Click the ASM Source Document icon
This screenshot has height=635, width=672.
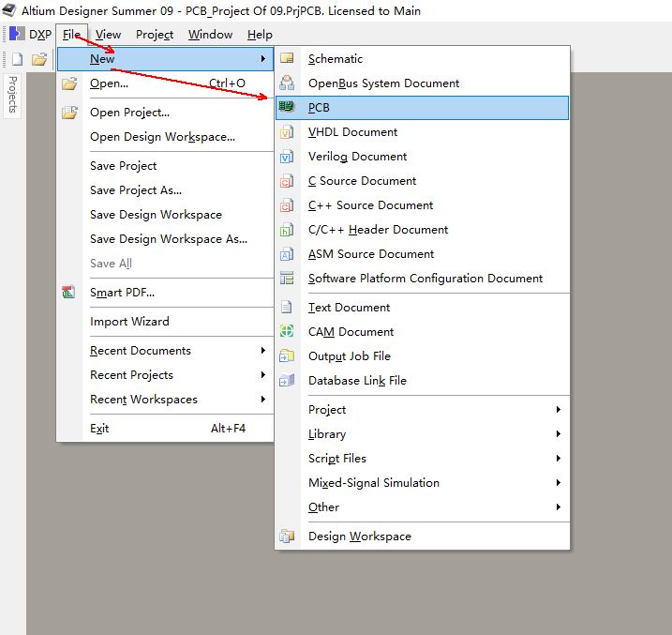point(287,254)
